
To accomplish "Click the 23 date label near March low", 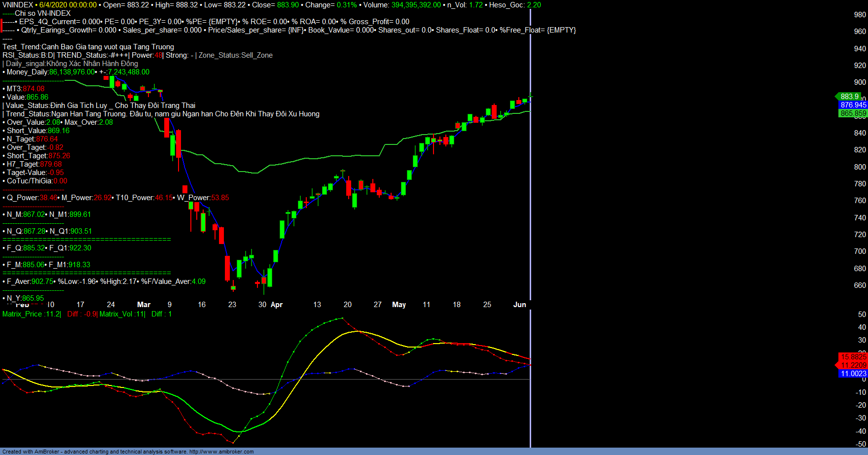I will pyautogui.click(x=232, y=305).
